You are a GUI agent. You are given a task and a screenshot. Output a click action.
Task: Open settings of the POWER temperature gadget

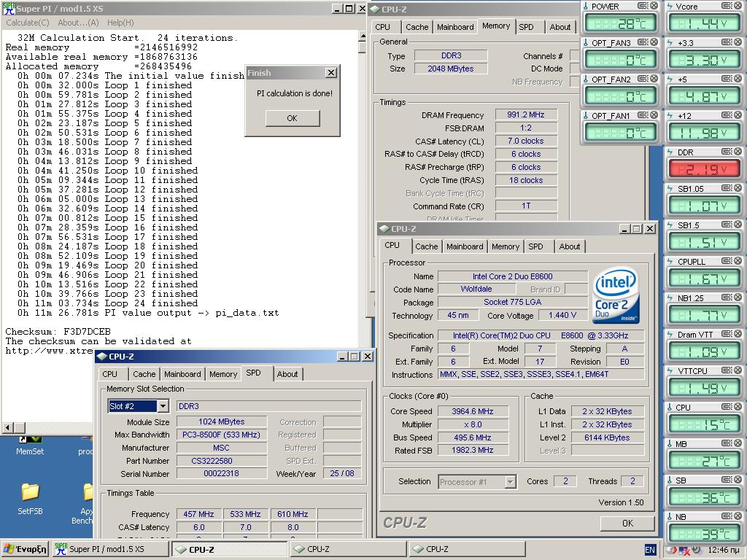643,6
